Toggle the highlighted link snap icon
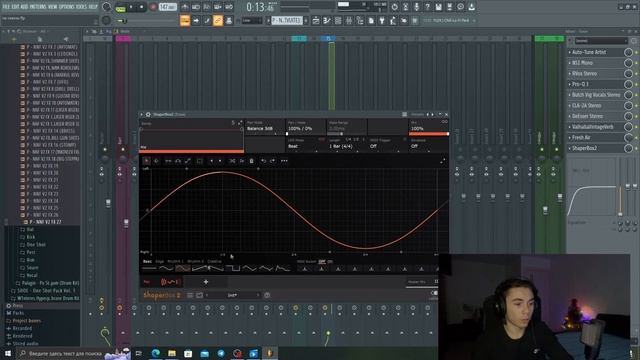This screenshot has width=640, height=360. point(218,20)
